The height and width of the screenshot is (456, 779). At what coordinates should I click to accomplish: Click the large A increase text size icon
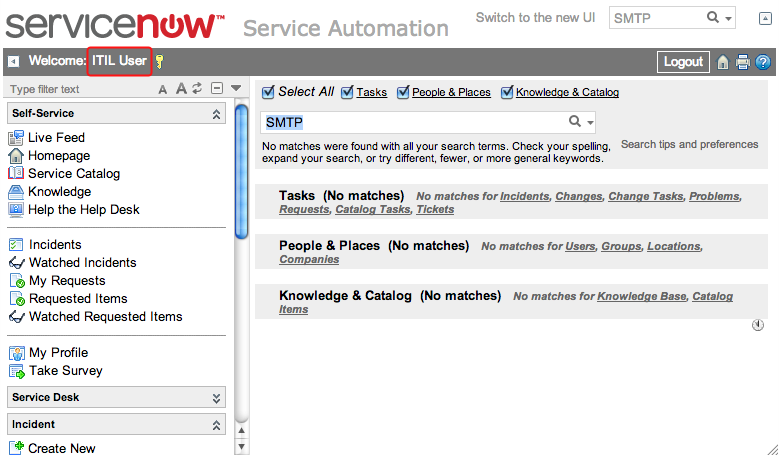[181, 88]
